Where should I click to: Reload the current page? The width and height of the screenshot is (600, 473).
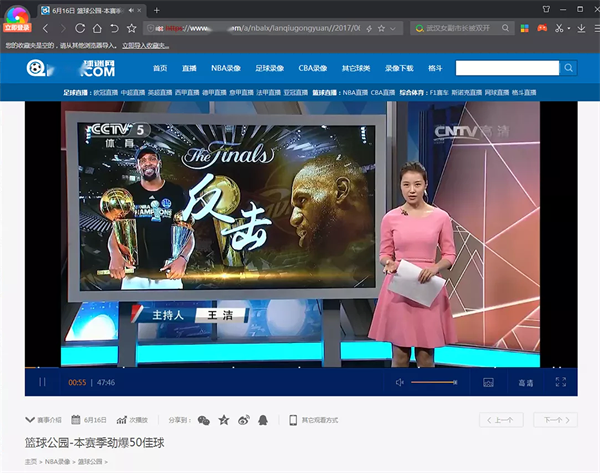coord(80,28)
